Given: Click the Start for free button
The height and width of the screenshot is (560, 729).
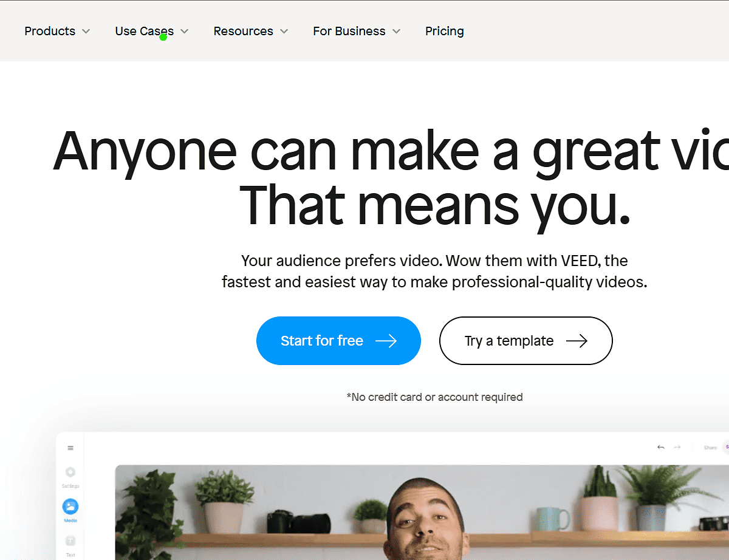Looking at the screenshot, I should [338, 341].
